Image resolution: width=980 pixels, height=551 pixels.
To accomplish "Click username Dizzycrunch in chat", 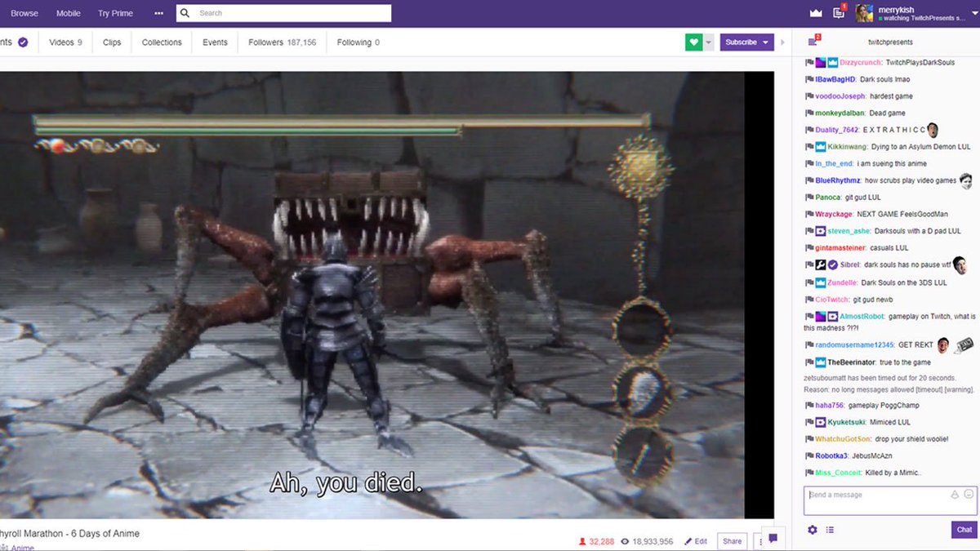I will (861, 63).
